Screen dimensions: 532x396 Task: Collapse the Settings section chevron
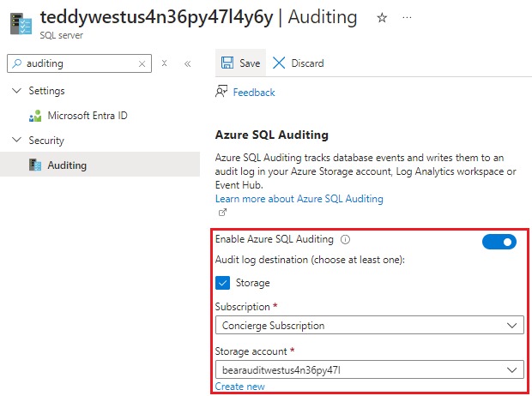[x=16, y=91]
